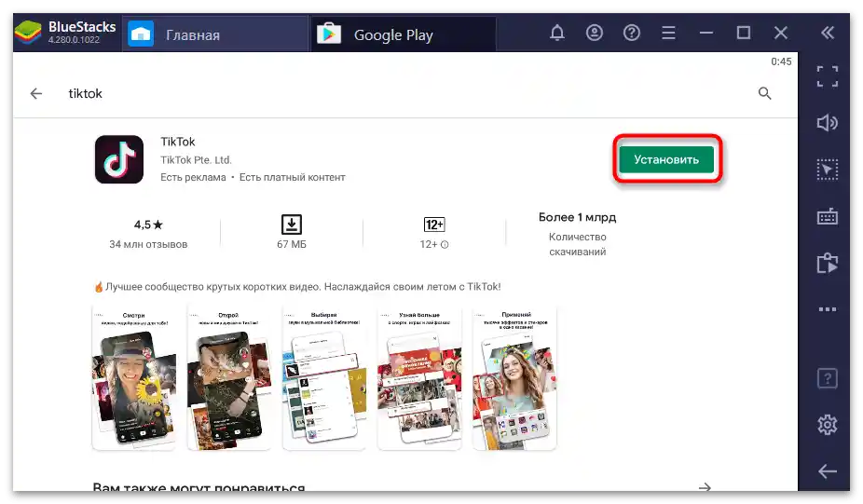Click the Установить install button
Viewport: 863px width, 504px height.
(666, 159)
